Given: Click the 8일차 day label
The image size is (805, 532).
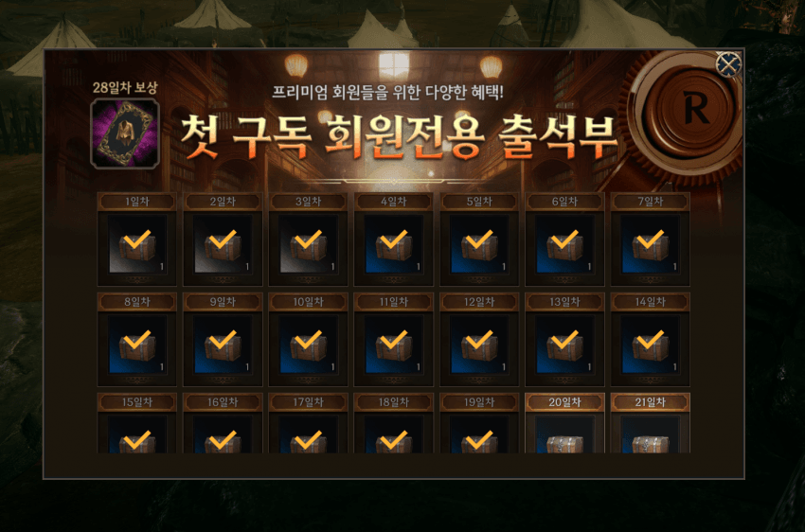Looking at the screenshot, I should coord(137,302).
